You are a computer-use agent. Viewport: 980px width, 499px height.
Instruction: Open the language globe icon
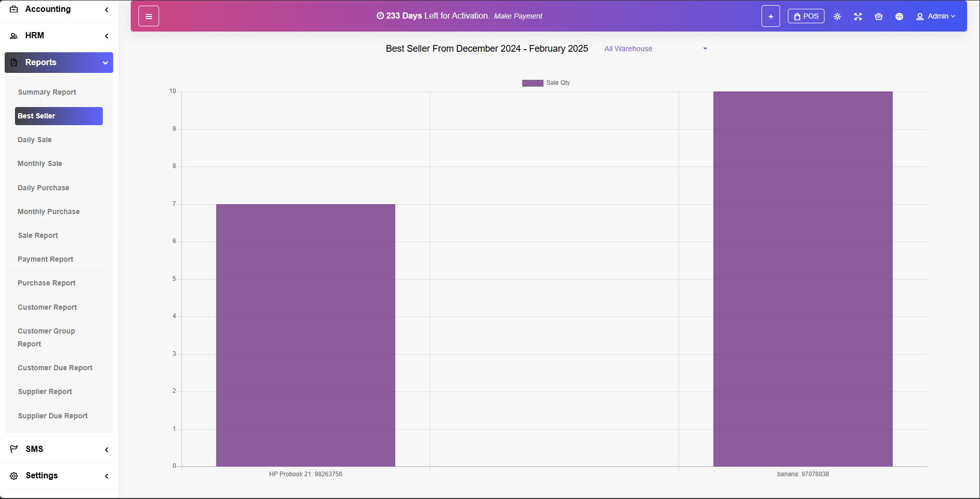pos(899,17)
